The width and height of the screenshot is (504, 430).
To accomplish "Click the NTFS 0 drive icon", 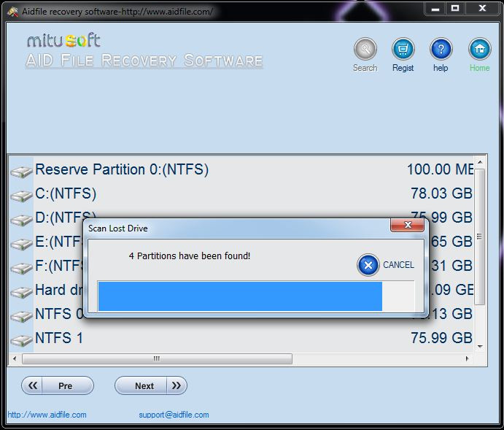I will click(22, 316).
